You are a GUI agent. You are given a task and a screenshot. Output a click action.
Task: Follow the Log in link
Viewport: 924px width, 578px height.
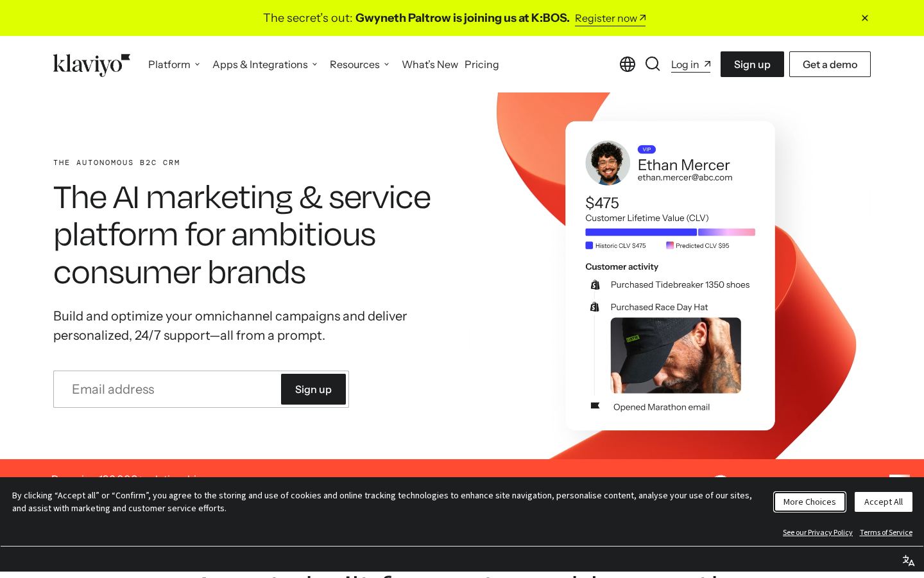pos(690,64)
